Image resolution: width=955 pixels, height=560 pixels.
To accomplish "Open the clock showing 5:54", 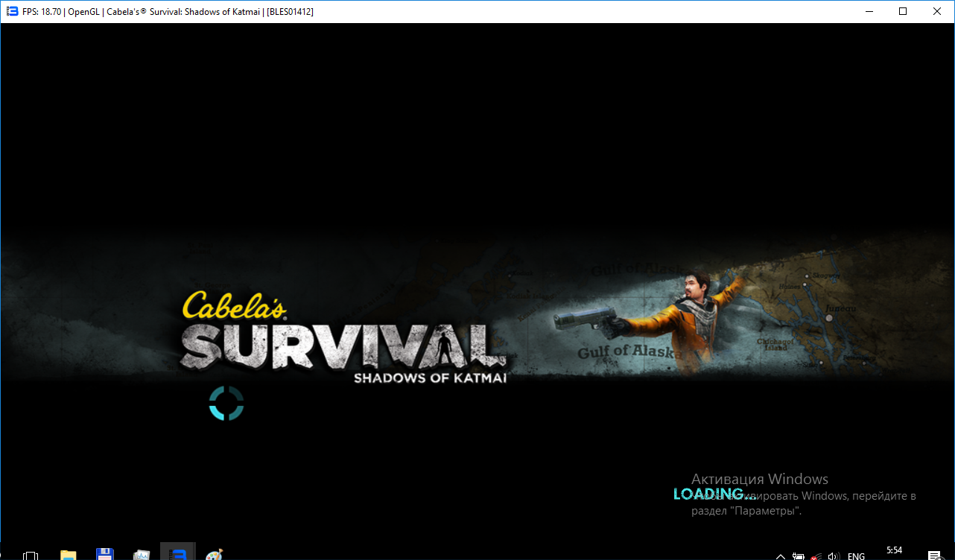I will pos(894,550).
